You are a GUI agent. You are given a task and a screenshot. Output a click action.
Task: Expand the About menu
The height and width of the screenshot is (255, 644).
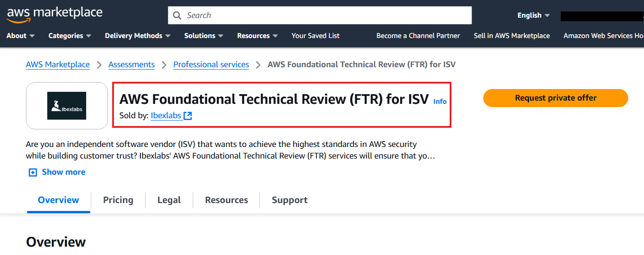click(x=20, y=36)
